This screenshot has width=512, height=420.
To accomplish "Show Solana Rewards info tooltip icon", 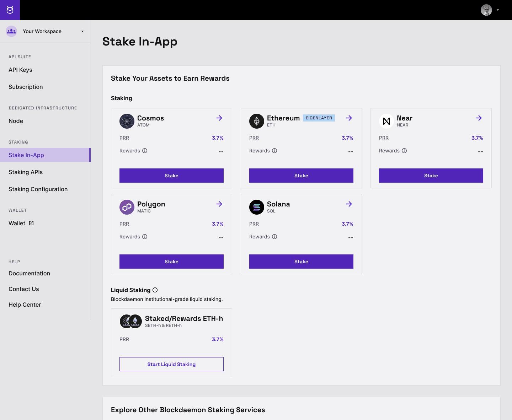I will pyautogui.click(x=274, y=237).
